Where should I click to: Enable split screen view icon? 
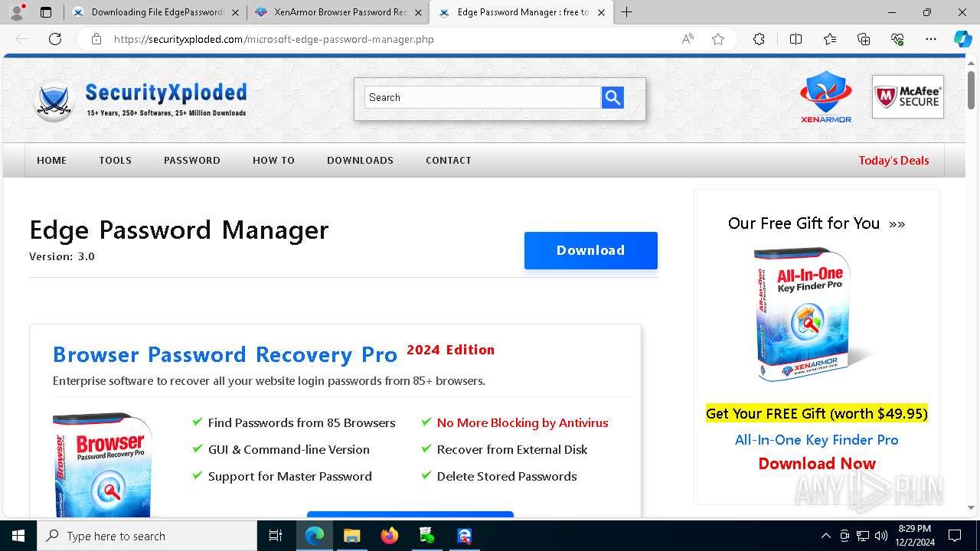tap(795, 39)
